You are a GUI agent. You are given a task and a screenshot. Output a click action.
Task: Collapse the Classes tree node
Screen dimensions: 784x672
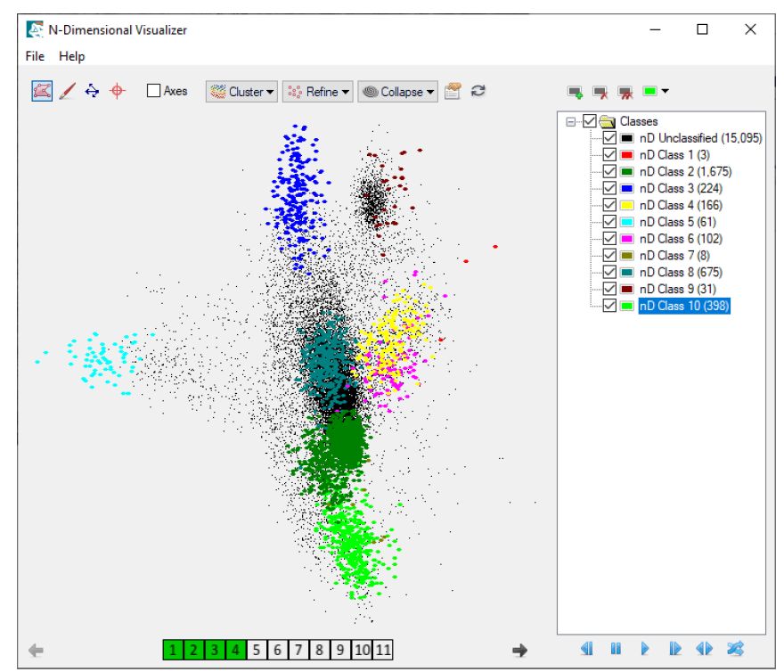coord(571,122)
